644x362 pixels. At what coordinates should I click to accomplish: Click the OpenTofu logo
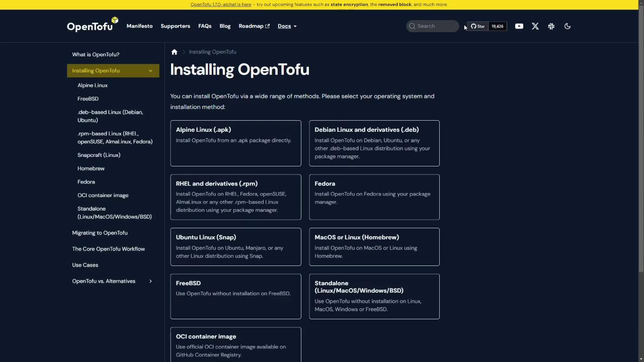pos(93,25)
